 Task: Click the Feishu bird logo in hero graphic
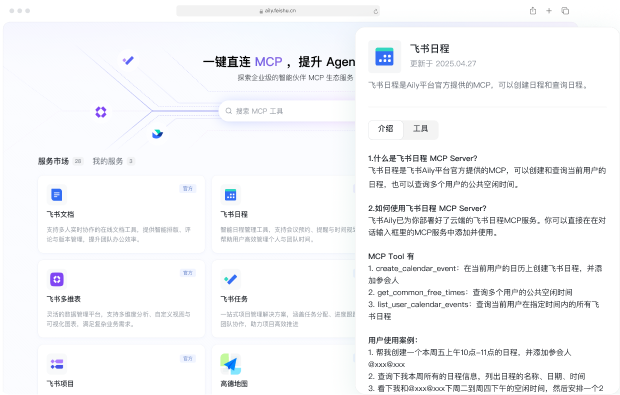(x=157, y=134)
